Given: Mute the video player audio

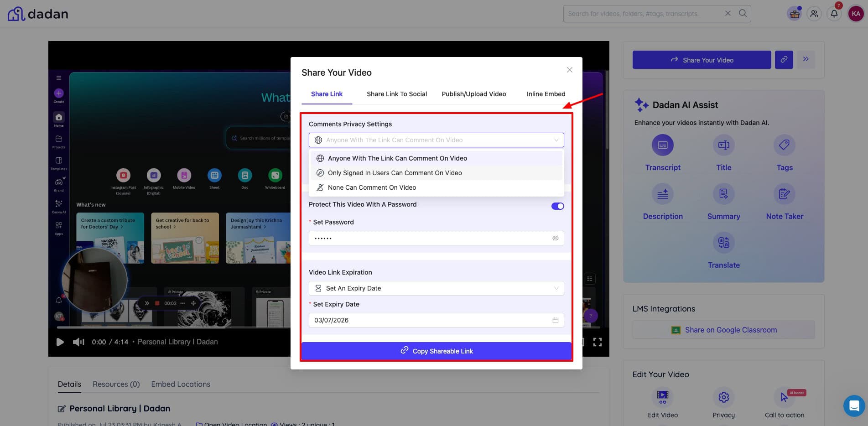Looking at the screenshot, I should [x=79, y=342].
